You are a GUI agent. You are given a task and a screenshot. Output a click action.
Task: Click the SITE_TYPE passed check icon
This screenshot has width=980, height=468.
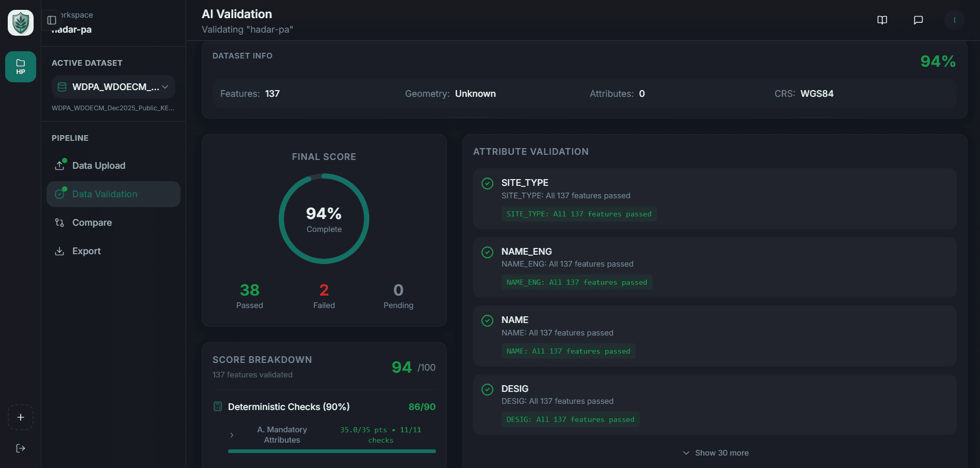[x=487, y=183]
